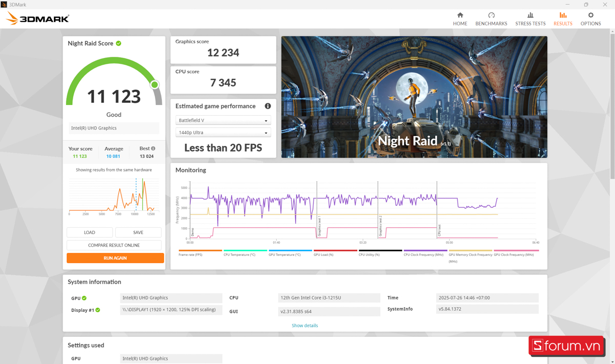Click the GPU field in Settings used
This screenshot has width=615, height=364.
[x=171, y=359]
